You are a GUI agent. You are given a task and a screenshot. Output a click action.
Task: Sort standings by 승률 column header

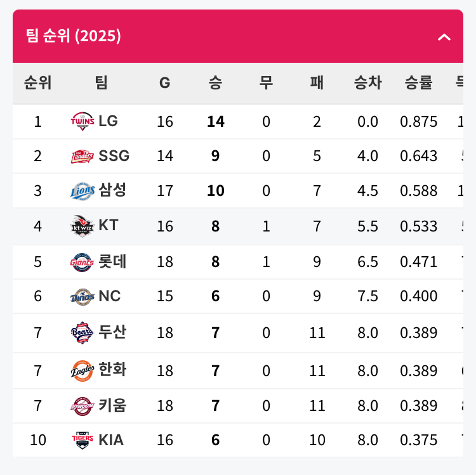pyautogui.click(x=418, y=82)
